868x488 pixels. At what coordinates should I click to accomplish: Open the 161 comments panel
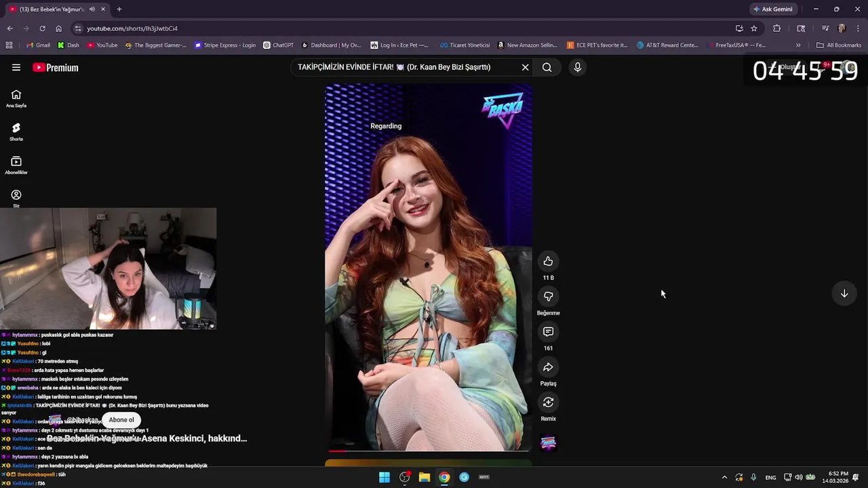point(548,331)
